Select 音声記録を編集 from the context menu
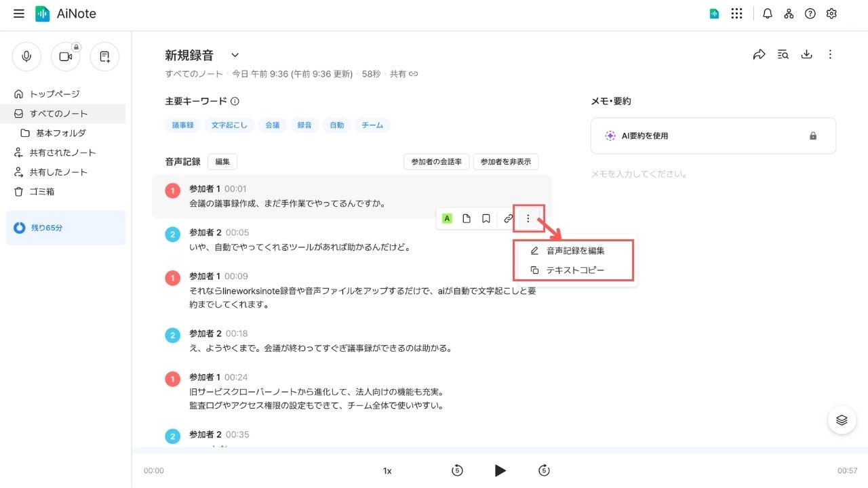 575,251
